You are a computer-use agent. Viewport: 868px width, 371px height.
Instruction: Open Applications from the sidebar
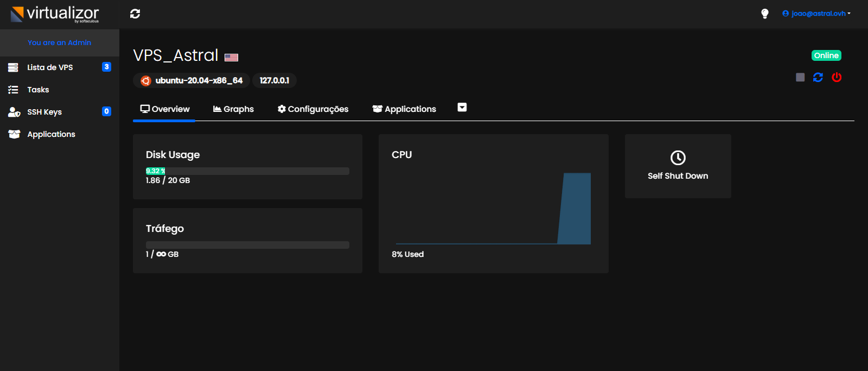coord(51,134)
